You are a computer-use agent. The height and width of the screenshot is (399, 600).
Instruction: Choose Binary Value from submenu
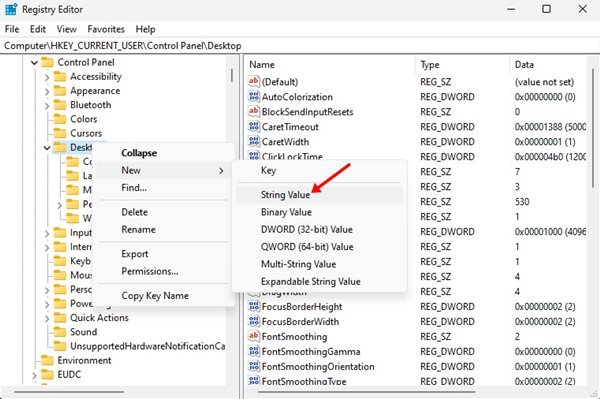[x=319, y=212]
